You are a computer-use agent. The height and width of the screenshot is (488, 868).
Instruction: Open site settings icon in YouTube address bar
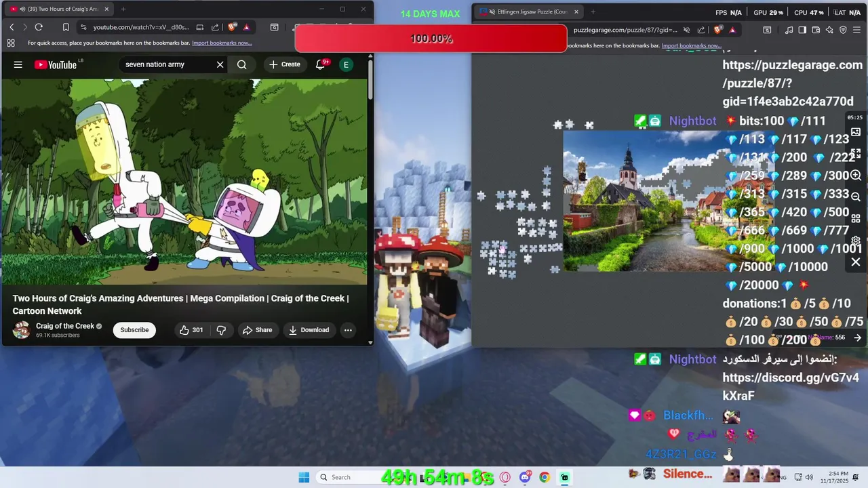pyautogui.click(x=83, y=27)
